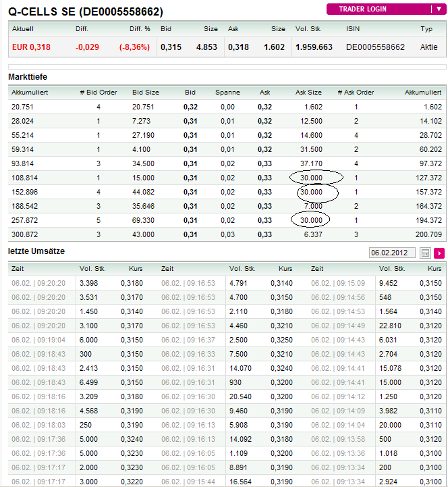Click the -8,36% percentage change value
This screenshot has width=448, height=487.
(134, 47)
